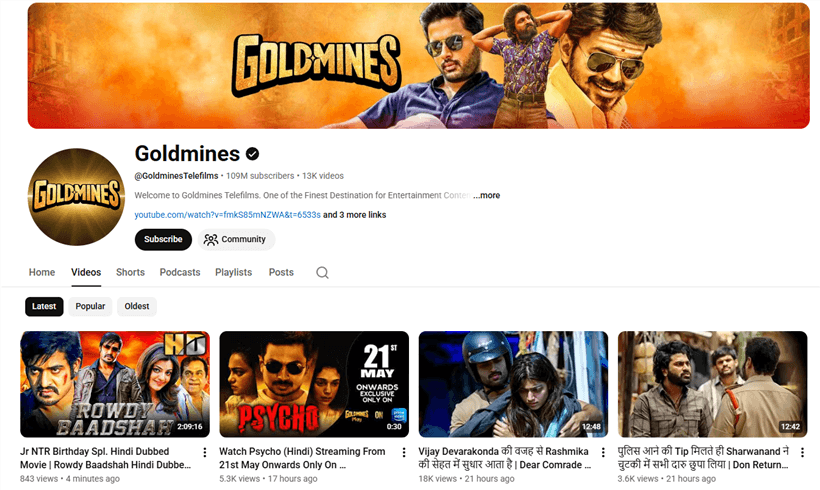820x490 pixels.
Task: Click the people icon on the Community button
Action: pos(211,240)
